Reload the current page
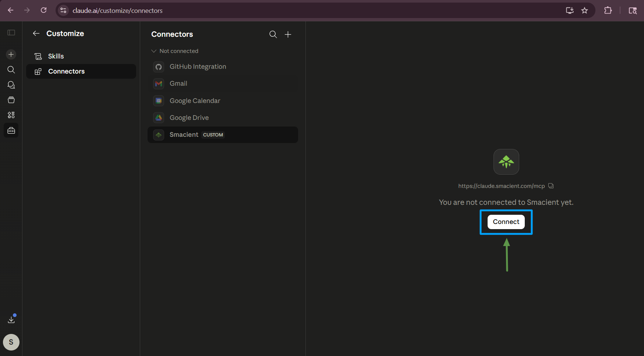Screen dimensions: 644x356 [43, 10]
